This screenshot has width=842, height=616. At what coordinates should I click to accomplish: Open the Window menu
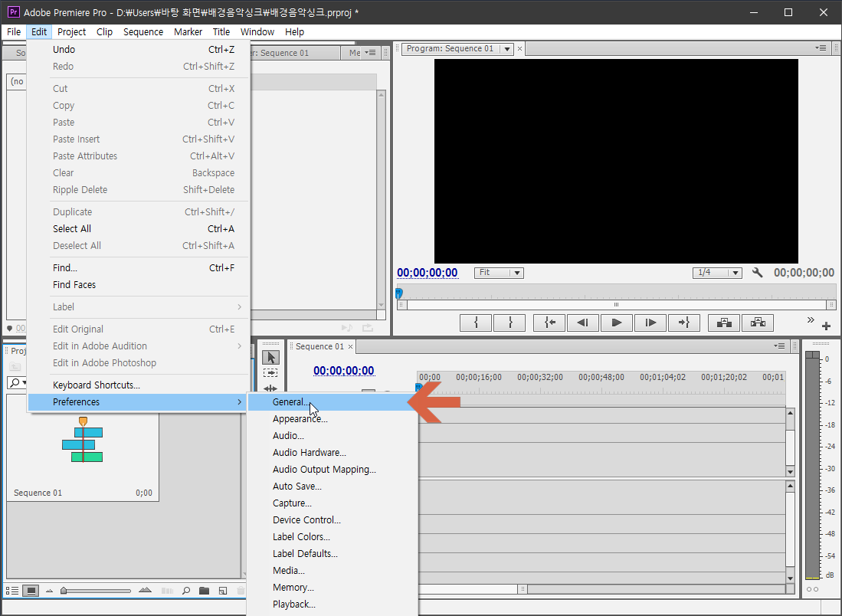click(257, 31)
